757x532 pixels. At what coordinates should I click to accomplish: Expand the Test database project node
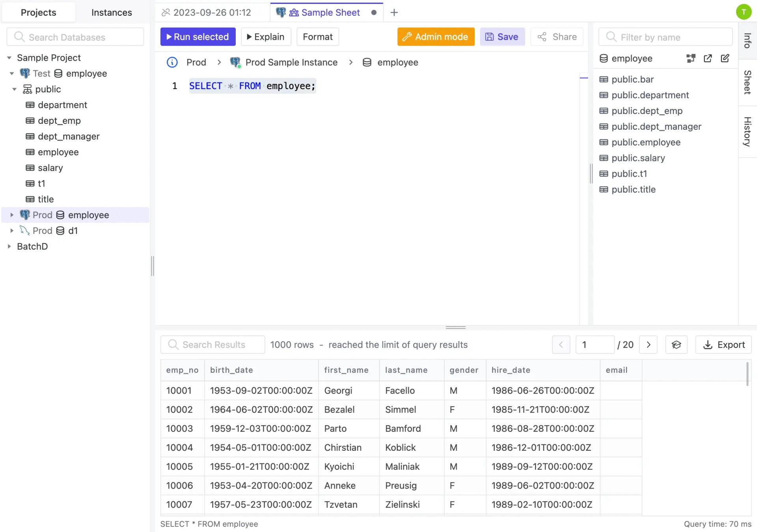(x=11, y=73)
